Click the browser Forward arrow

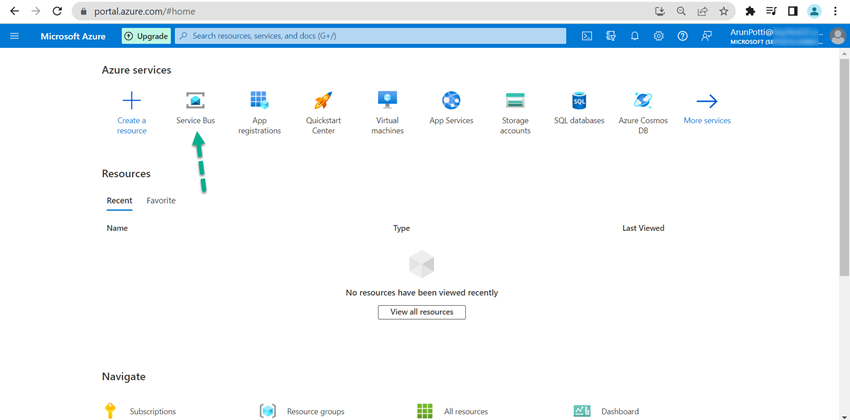click(x=36, y=11)
